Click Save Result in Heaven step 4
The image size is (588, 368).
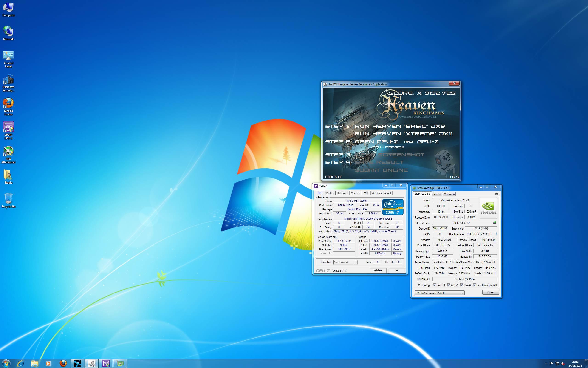pos(379,162)
